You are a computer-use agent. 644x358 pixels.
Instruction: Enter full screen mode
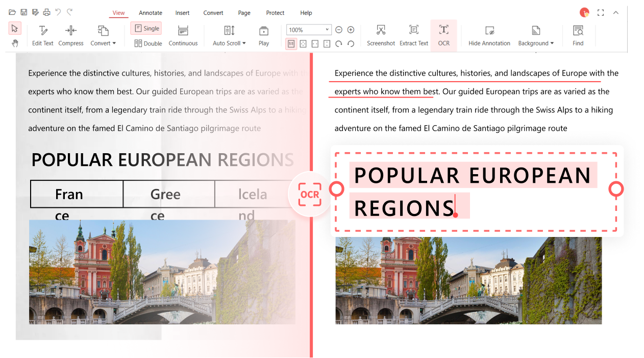601,13
